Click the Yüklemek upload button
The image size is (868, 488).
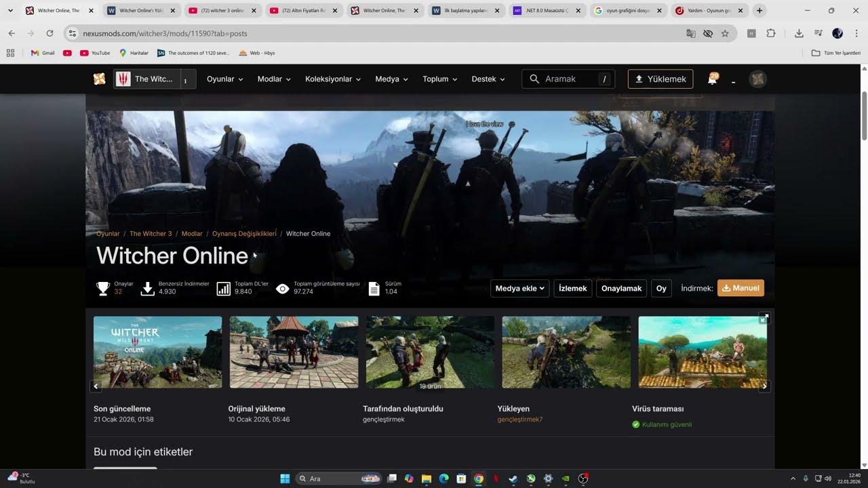[660, 79]
